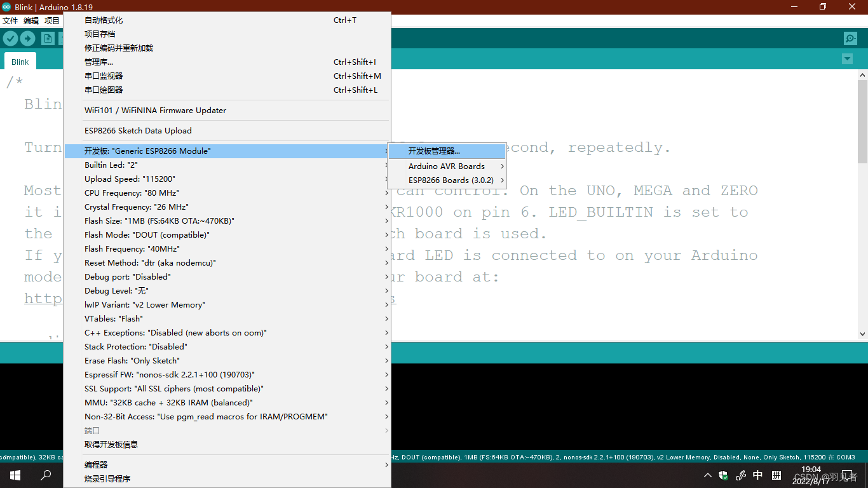Expand Flash Mode DOUT option
This screenshot has width=868, height=488.
pyautogui.click(x=227, y=235)
